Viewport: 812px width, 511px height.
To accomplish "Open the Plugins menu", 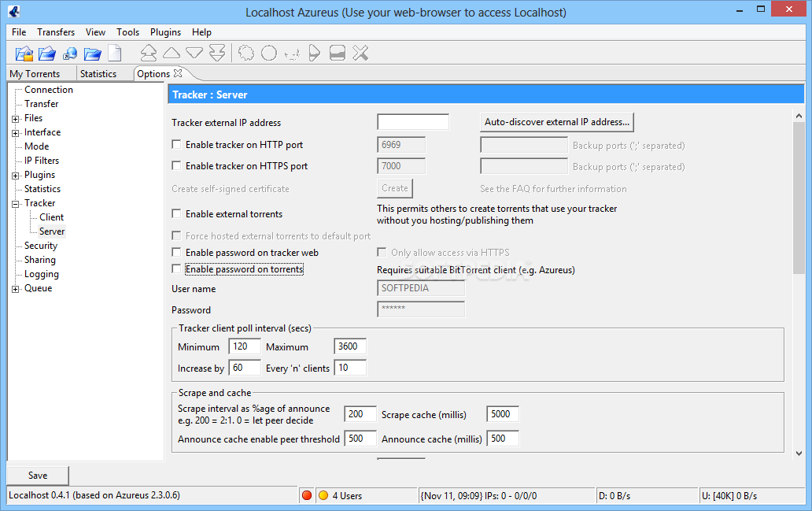I will pos(166,32).
